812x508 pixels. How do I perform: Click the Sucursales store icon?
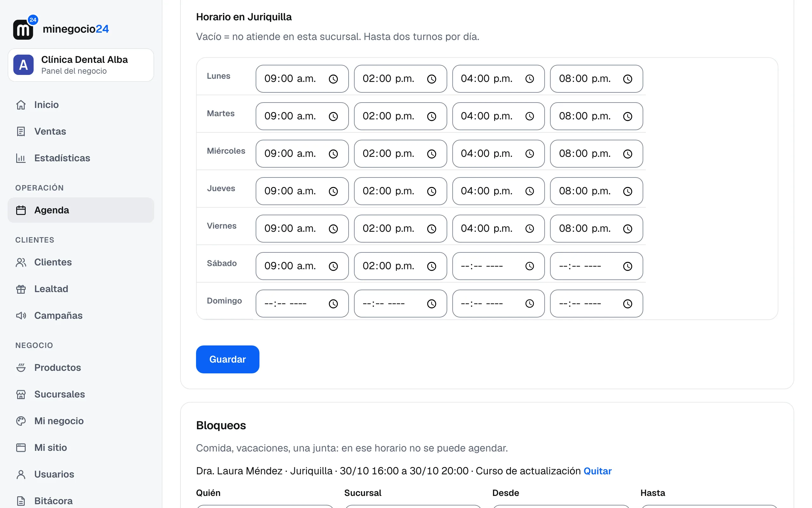pyautogui.click(x=21, y=394)
